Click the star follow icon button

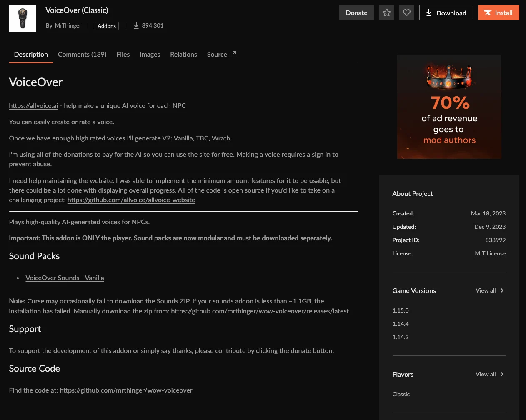(387, 12)
